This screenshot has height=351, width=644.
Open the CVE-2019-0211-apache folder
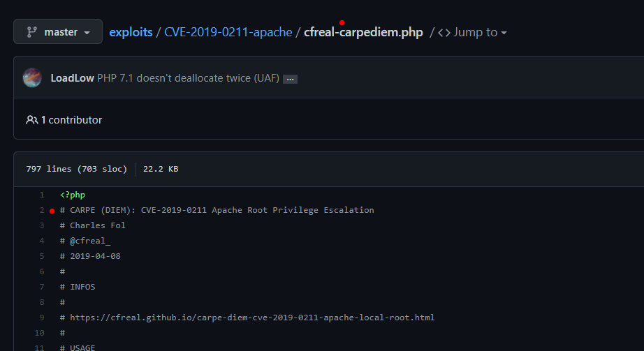click(x=228, y=32)
